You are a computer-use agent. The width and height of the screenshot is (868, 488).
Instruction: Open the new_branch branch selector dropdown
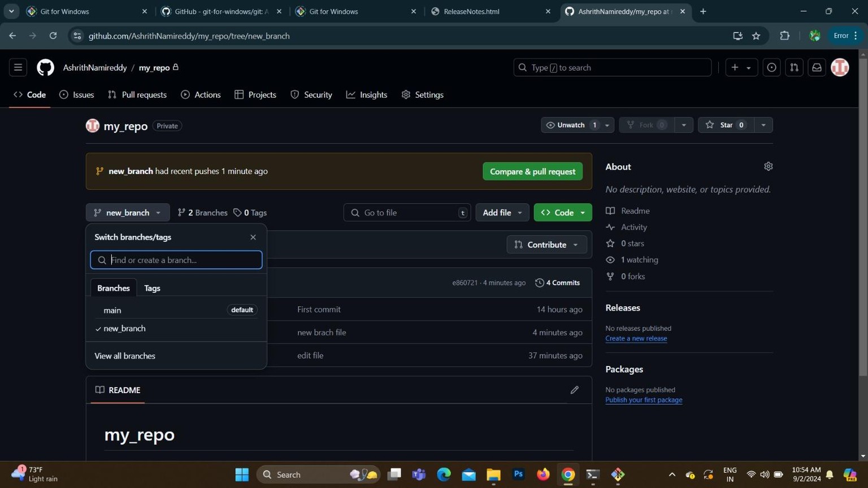coord(128,212)
